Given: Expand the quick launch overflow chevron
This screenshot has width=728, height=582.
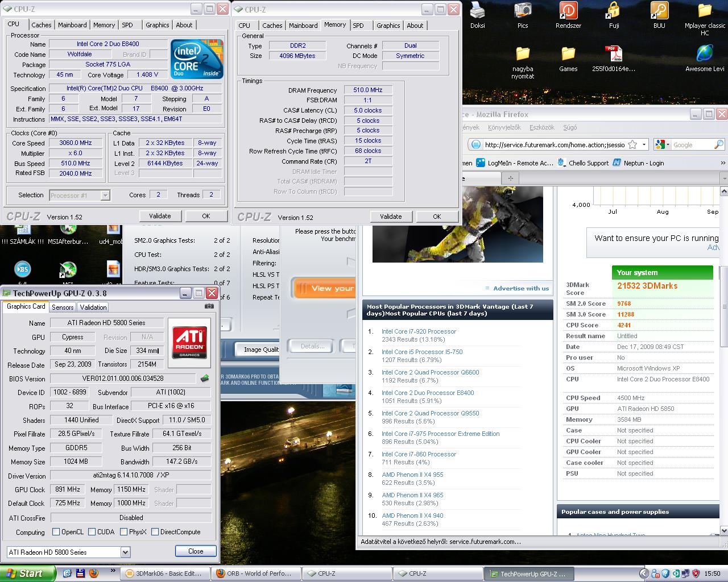Looking at the screenshot, I should (113, 571).
